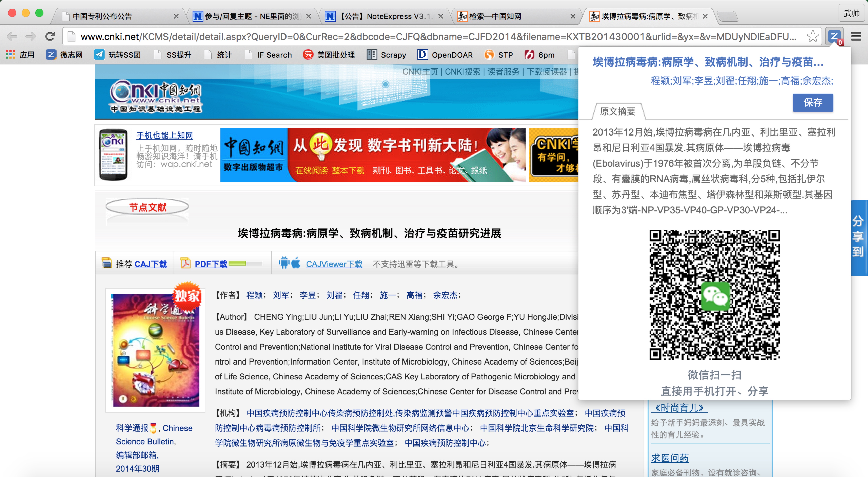This screenshot has height=477, width=868.
Task: Click the 分享到 side share bar
Action: pos(859,238)
